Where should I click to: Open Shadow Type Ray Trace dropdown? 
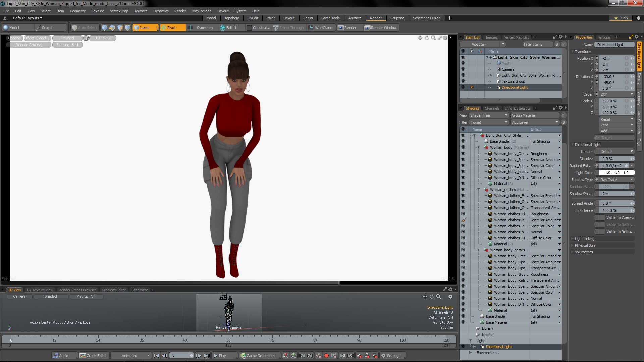pyautogui.click(x=616, y=180)
